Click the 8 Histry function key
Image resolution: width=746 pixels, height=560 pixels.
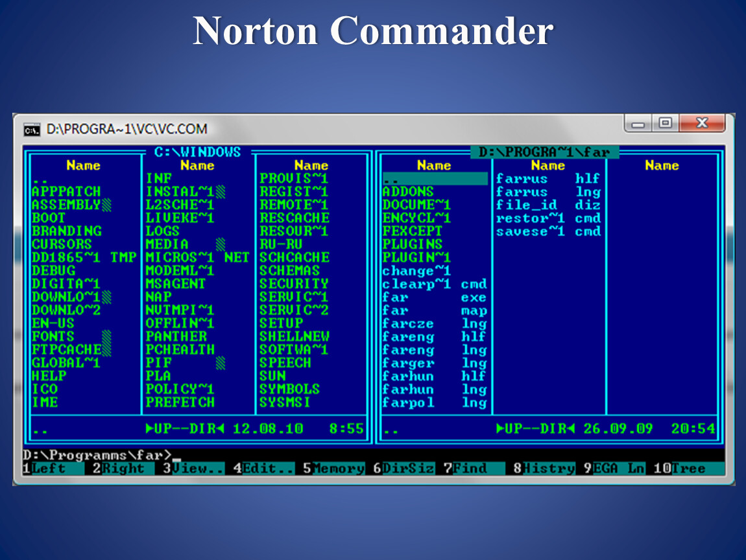[x=544, y=468]
